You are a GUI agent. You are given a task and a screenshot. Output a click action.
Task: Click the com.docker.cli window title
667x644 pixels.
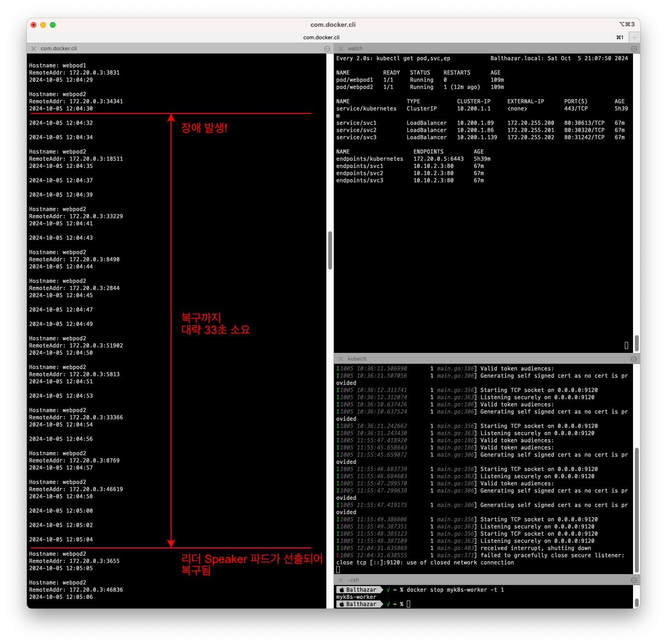(333, 24)
